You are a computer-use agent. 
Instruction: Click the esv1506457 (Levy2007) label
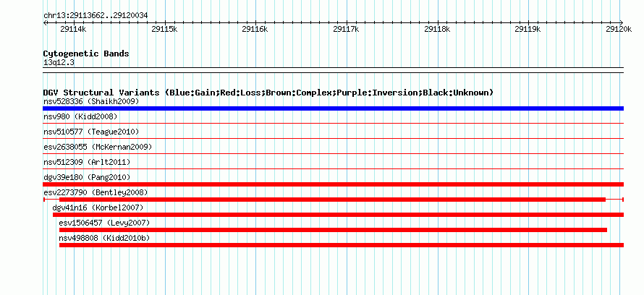(105, 223)
